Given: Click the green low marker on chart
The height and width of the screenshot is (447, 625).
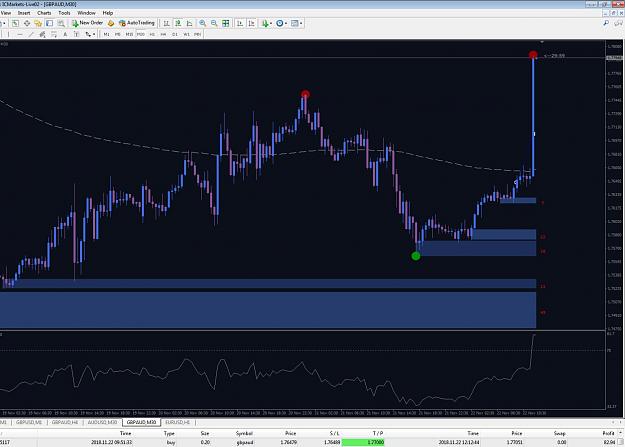Looking at the screenshot, I should point(416,256).
